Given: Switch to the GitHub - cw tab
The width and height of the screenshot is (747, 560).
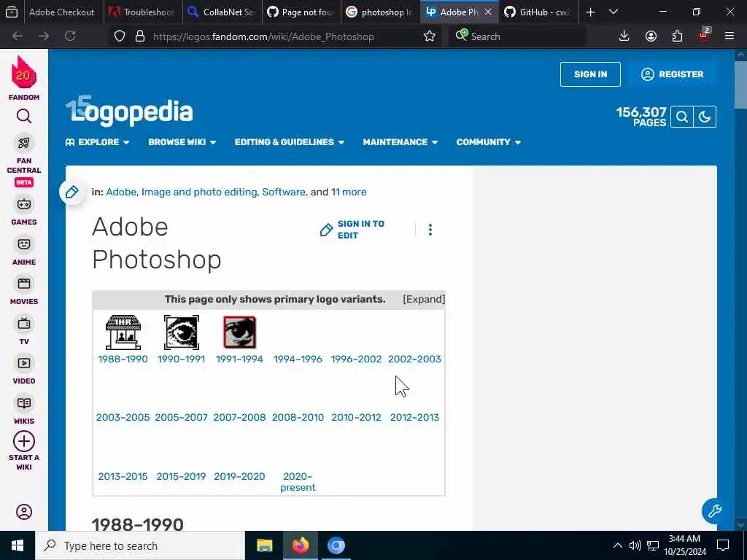Looking at the screenshot, I should [x=538, y=12].
